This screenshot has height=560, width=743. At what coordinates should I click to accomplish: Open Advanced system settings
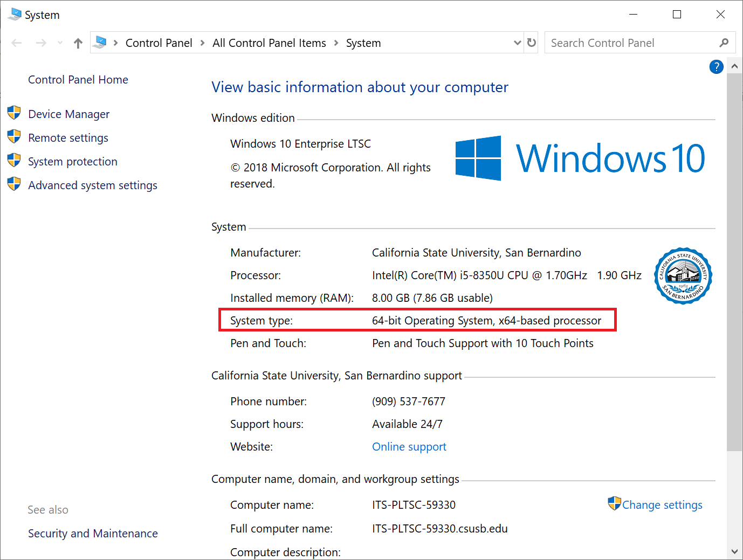[x=92, y=185]
